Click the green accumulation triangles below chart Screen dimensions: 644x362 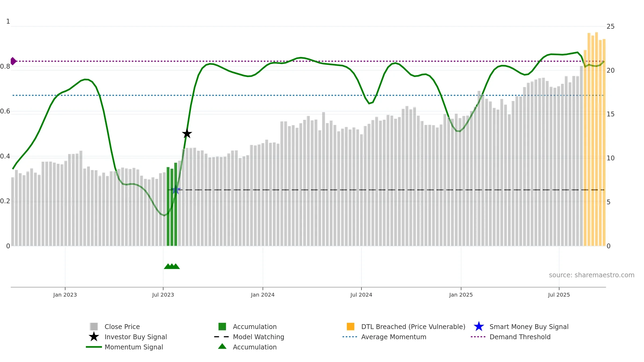pyautogui.click(x=172, y=266)
